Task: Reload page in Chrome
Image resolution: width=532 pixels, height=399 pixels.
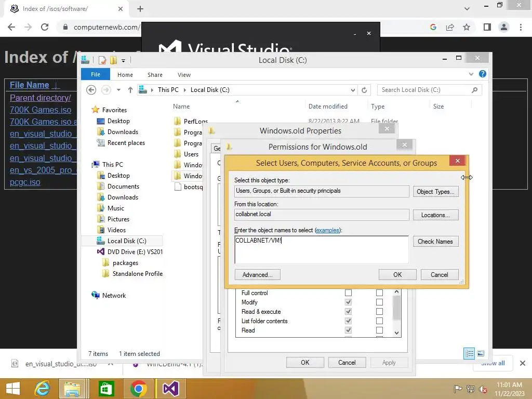Action: [45, 27]
